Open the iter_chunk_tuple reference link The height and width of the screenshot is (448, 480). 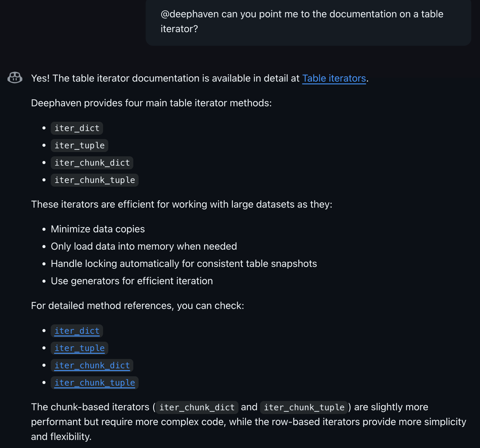pos(95,383)
